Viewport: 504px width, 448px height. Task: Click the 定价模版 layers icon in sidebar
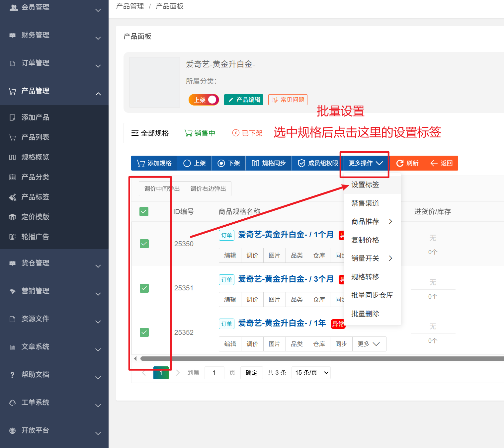point(13,217)
